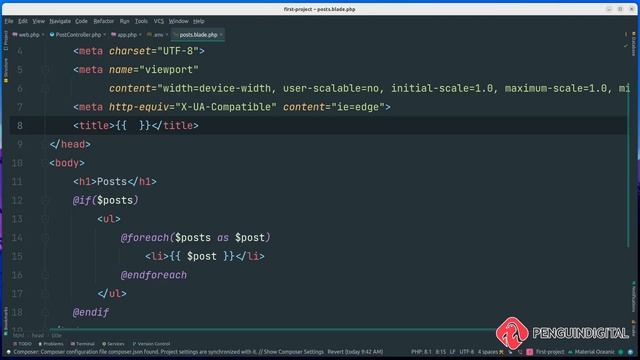The width and height of the screenshot is (640, 360).
Task: Open the Version Control tool window
Action: click(x=151, y=344)
